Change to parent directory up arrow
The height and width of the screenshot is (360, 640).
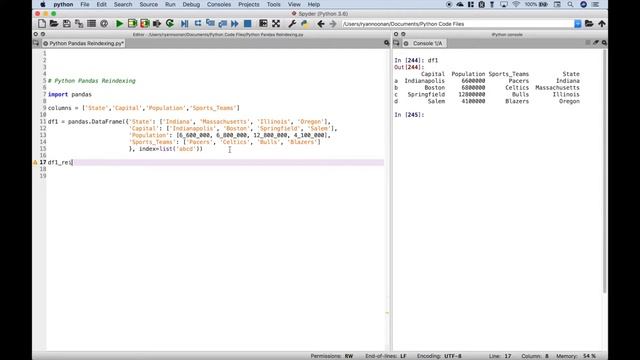click(602, 24)
